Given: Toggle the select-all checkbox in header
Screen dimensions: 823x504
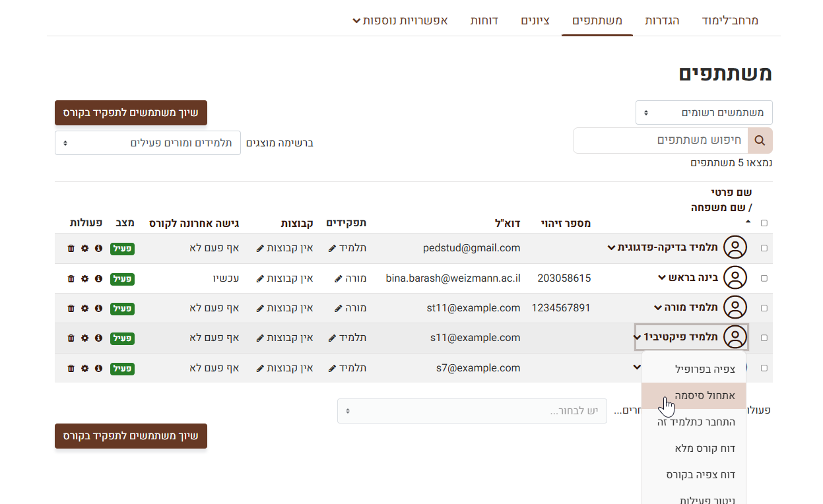Looking at the screenshot, I should click(764, 223).
